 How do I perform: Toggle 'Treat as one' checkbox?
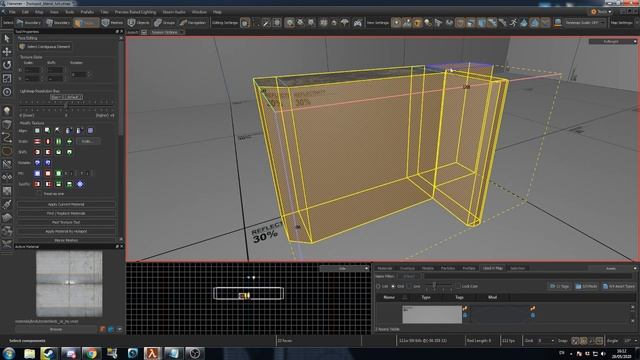39,194
